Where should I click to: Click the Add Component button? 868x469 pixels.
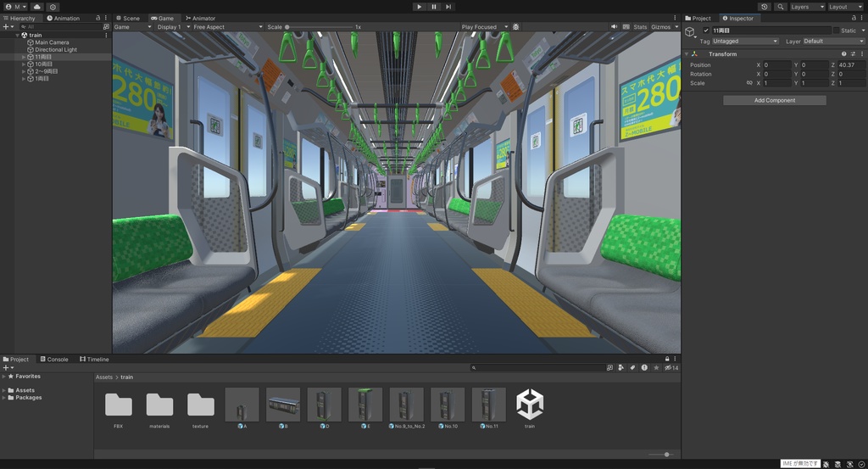coord(775,100)
